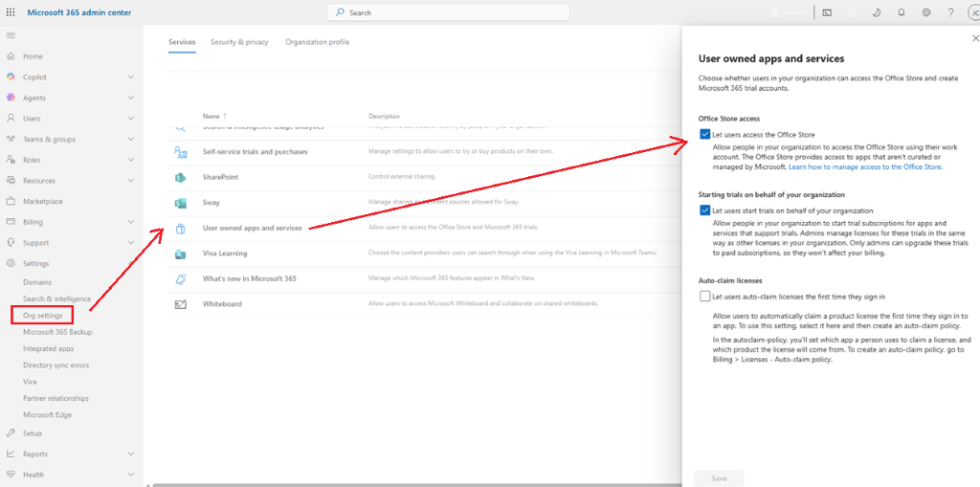The width and height of the screenshot is (980, 487).
Task: Open the app launcher waffle icon
Action: 11,12
